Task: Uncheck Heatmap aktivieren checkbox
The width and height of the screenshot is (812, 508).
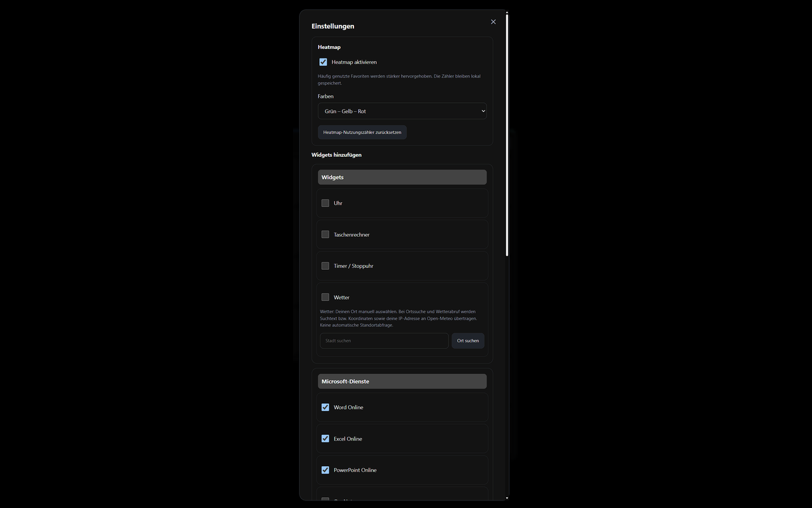Action: 323,62
